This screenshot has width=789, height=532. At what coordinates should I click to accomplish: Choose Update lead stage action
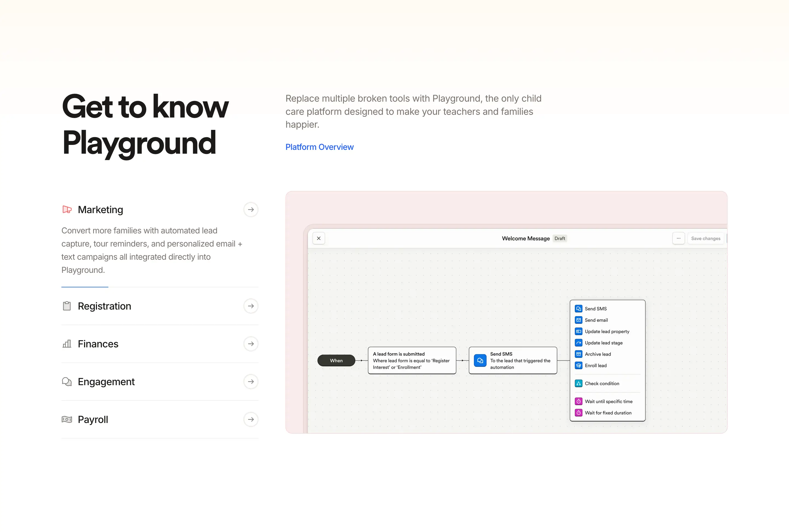607,343
